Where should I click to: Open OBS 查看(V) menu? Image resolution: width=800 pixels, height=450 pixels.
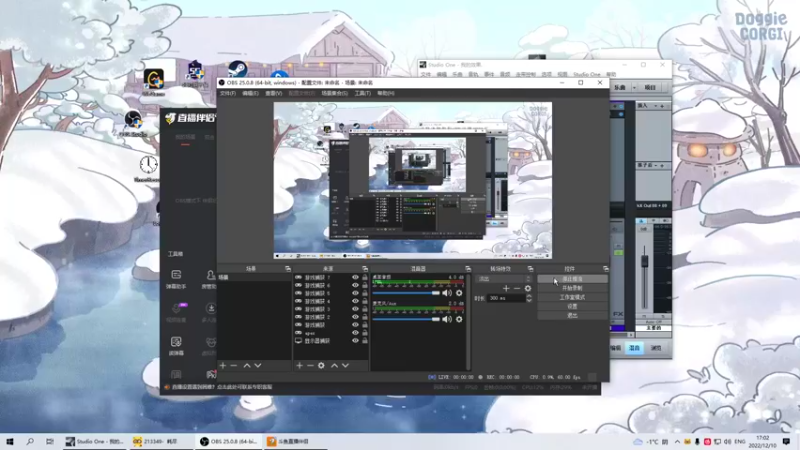tap(273, 93)
